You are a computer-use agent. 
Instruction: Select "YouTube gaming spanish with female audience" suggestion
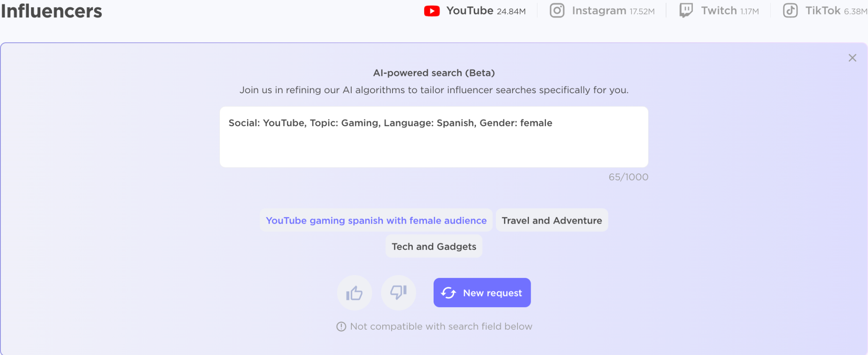coord(376,221)
